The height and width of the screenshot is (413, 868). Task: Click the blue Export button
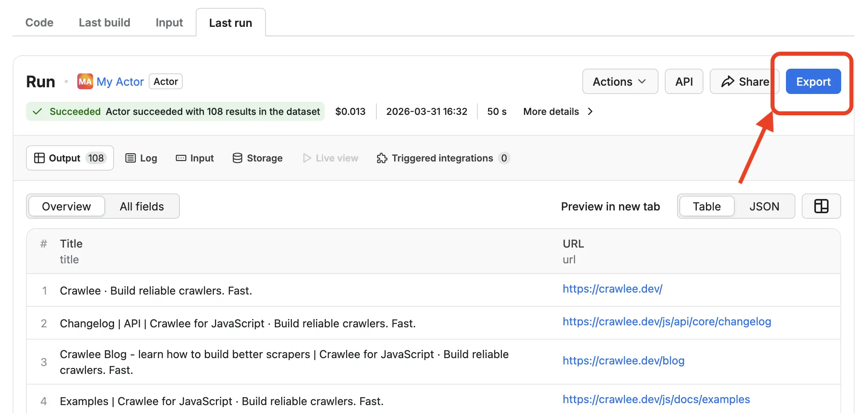pyautogui.click(x=813, y=81)
